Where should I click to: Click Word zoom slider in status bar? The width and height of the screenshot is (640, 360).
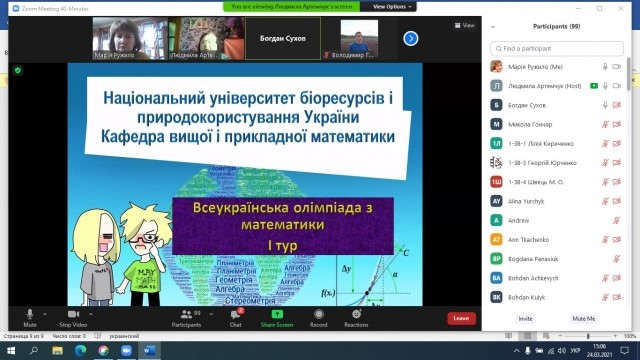pyautogui.click(x=588, y=336)
